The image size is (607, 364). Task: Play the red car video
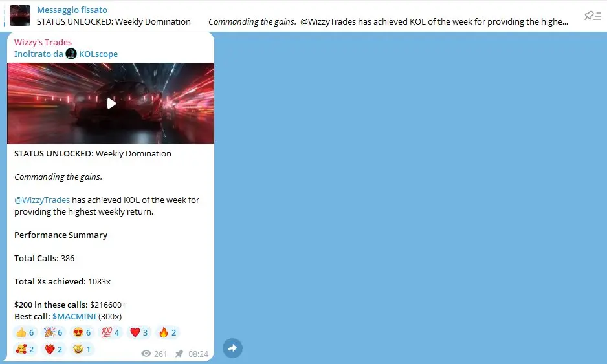click(111, 103)
